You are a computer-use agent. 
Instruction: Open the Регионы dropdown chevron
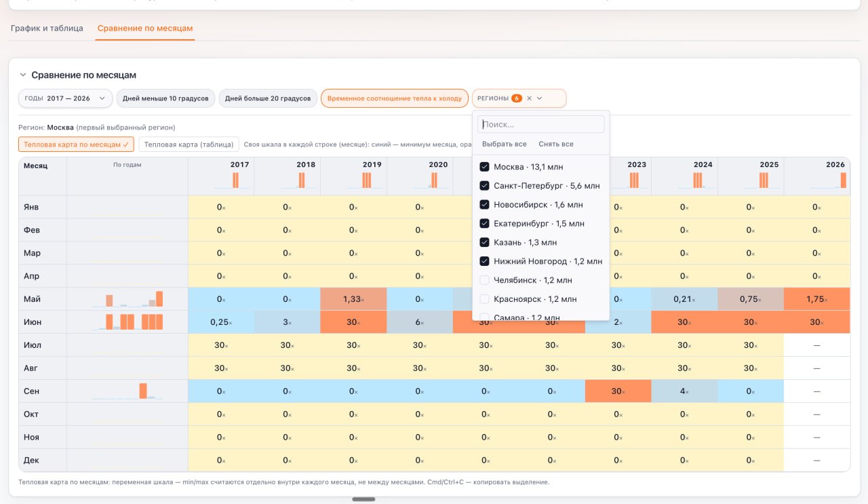tap(540, 98)
